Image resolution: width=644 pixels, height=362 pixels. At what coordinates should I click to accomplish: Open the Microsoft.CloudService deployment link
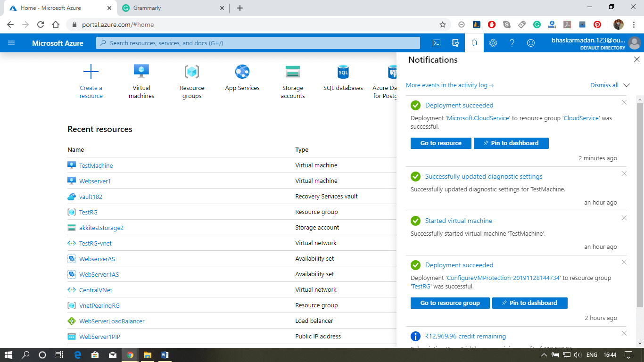[x=478, y=118]
